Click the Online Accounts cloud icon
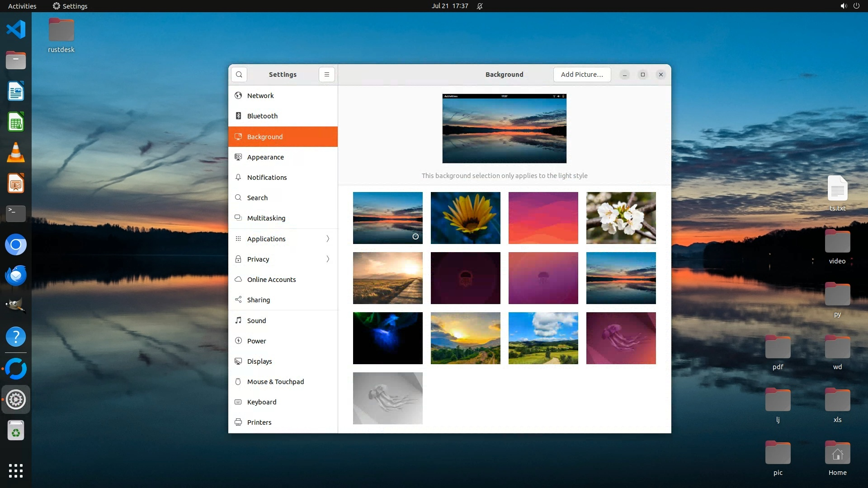Image resolution: width=868 pixels, height=488 pixels. [x=238, y=279]
